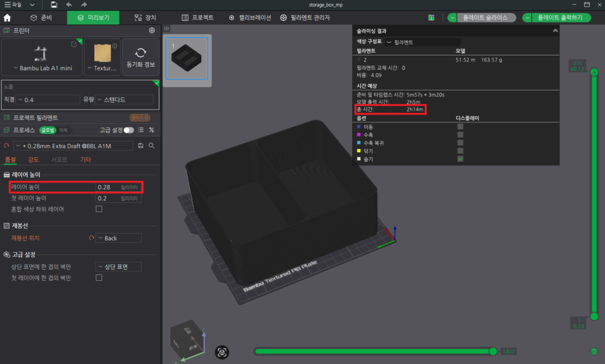This screenshot has width=605, height=364.
Task: Click the vertical layer slider bottom handle
Action: point(594,317)
